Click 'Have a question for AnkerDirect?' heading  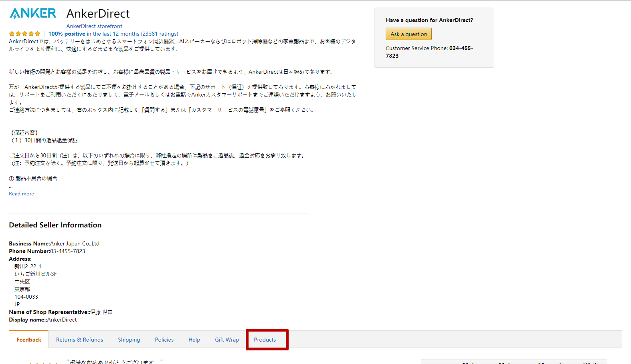(x=429, y=20)
